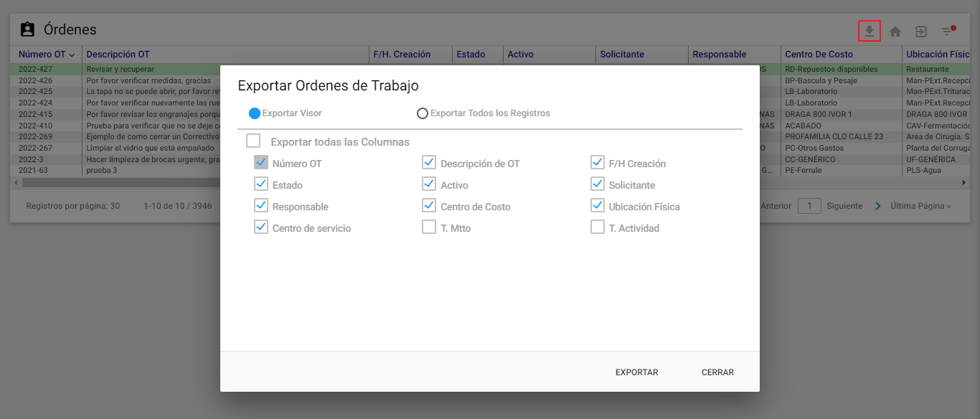The height and width of the screenshot is (419, 980).
Task: Go to Última Página link
Action: click(920, 206)
